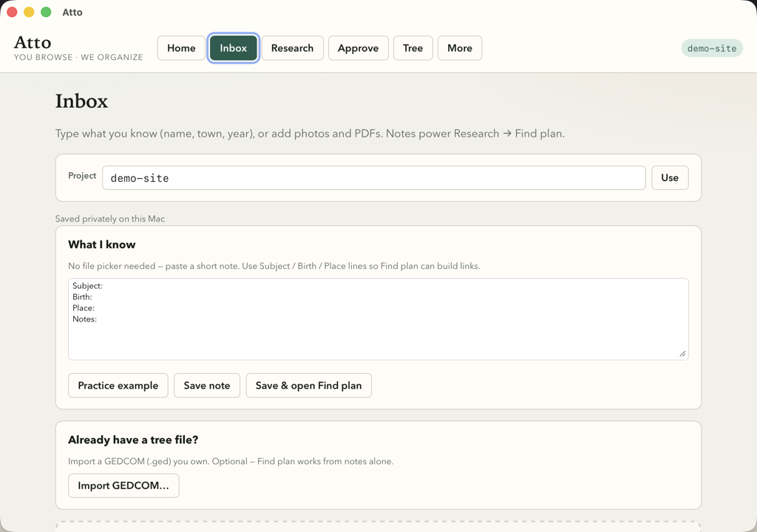757x532 pixels.
Task: Go to the Approve tab
Action: point(359,48)
